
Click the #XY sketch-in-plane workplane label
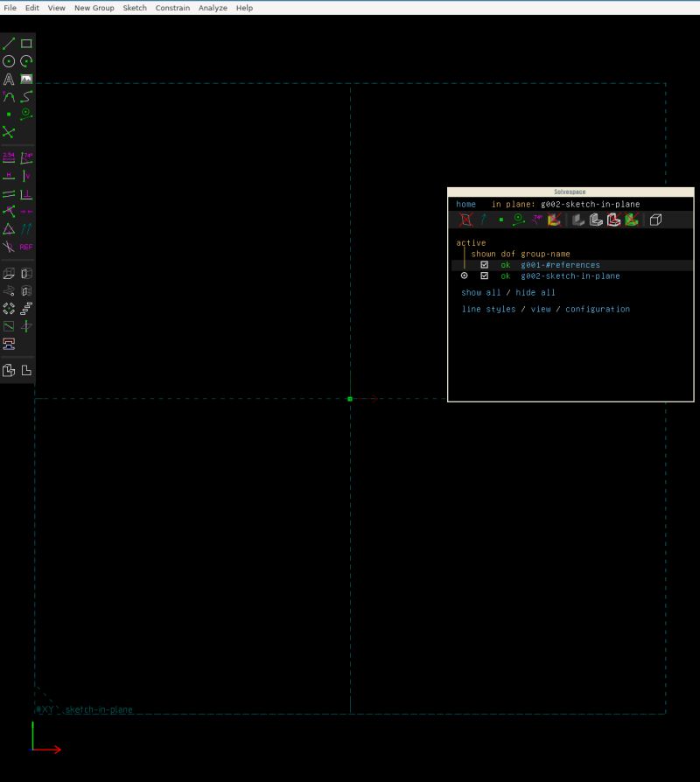click(85, 709)
